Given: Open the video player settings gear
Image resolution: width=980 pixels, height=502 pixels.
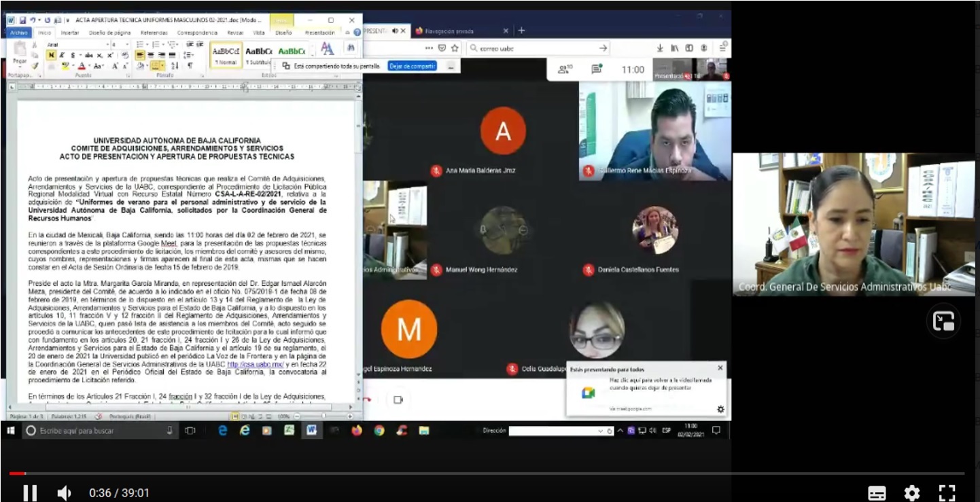Looking at the screenshot, I should pyautogui.click(x=911, y=493).
